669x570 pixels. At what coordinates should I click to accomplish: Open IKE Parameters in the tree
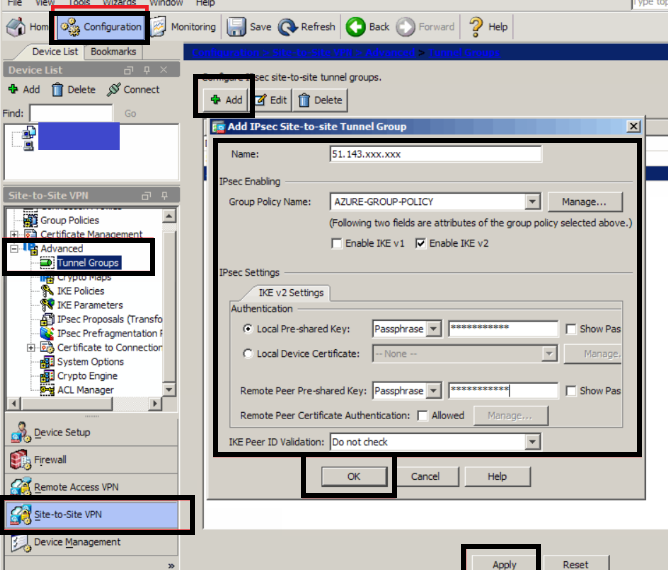pos(90,305)
